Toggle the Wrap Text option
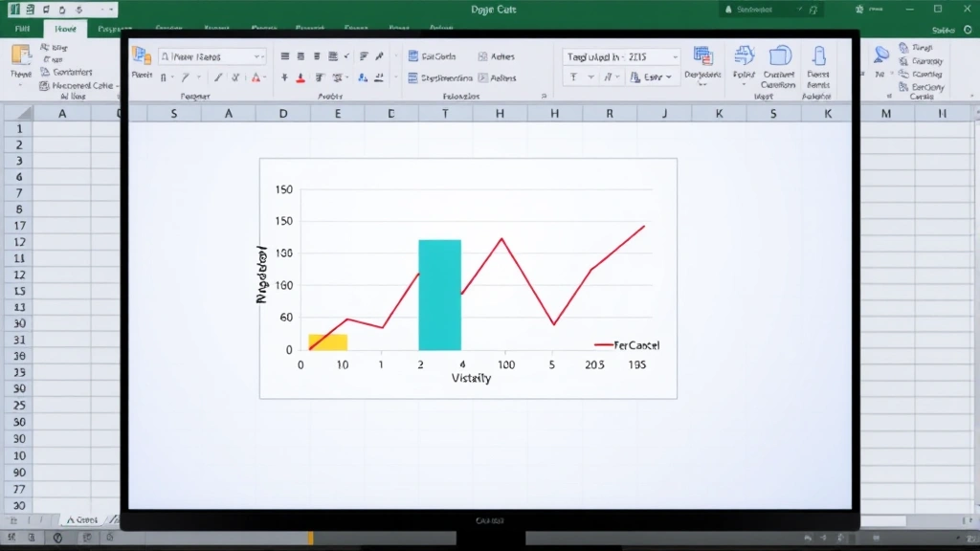 click(x=335, y=55)
